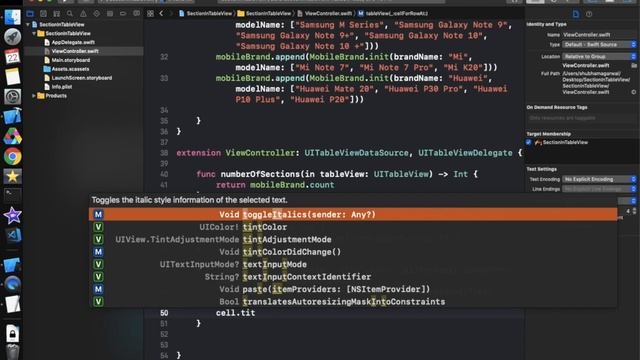The image size is (640, 360).
Task: Show the Quick Help inspector
Action: (589, 14)
